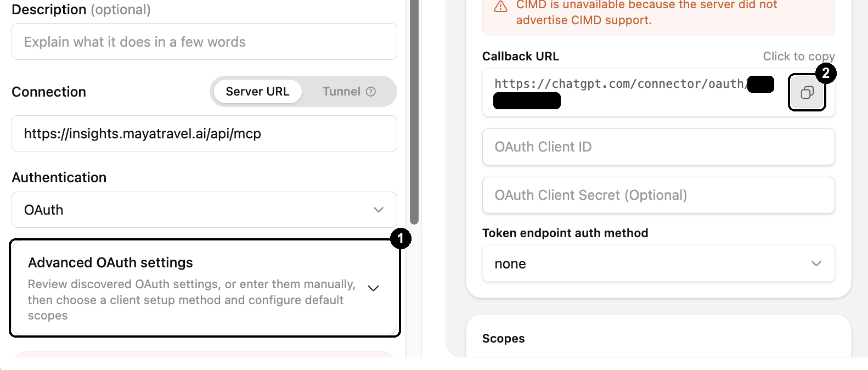Click the CIMD warning triangle icon

[x=500, y=7]
